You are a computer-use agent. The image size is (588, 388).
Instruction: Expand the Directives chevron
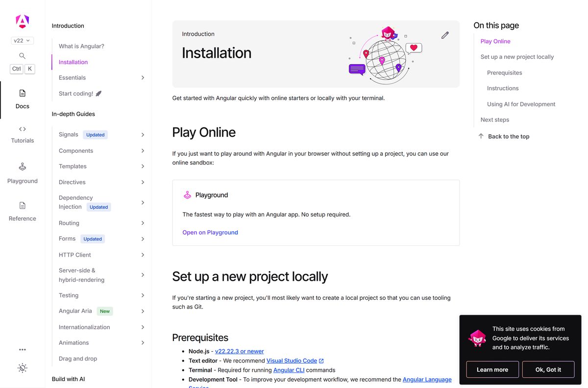[x=143, y=182]
